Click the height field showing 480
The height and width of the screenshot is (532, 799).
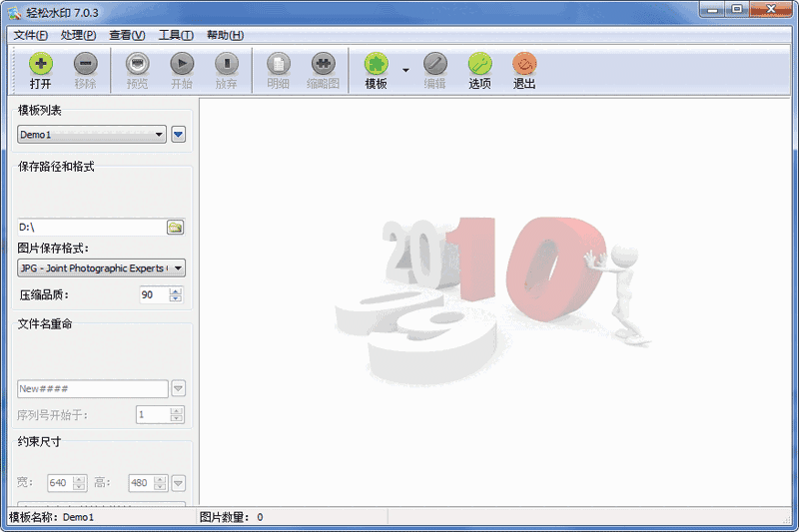(141, 483)
